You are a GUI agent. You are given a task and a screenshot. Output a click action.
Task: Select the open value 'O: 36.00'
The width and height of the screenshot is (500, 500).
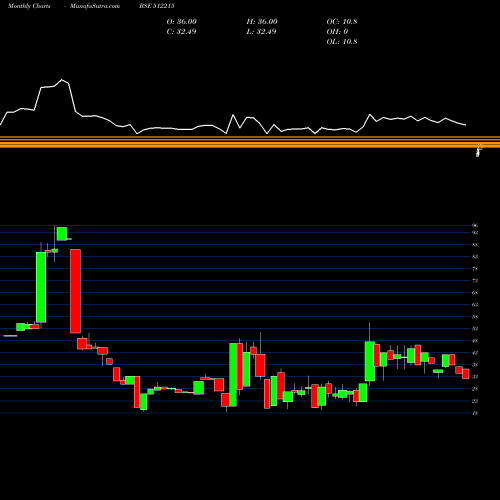[x=182, y=22]
